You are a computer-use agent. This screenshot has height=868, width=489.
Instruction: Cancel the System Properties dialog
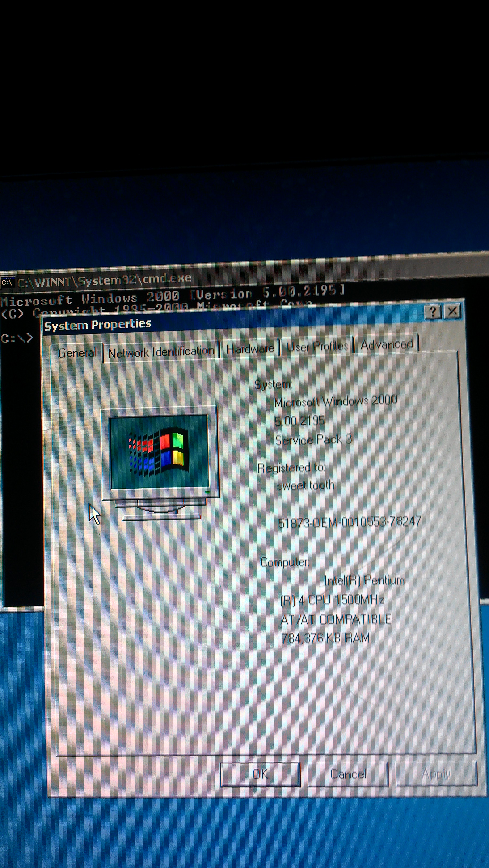coord(348,774)
